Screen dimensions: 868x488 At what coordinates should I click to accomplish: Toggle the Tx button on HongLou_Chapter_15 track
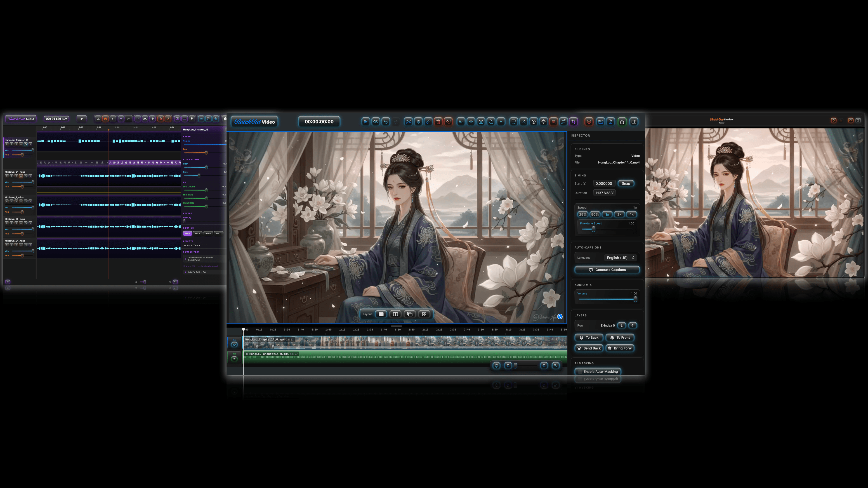(25, 144)
